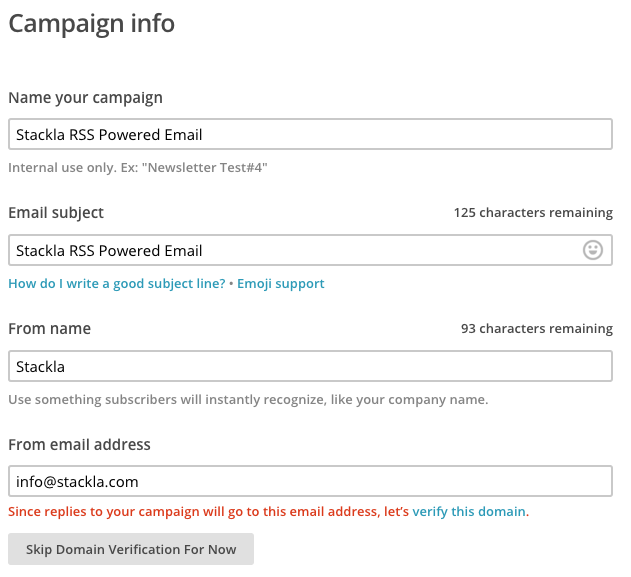The image size is (631, 577).
Task: Click the 125 characters remaining counter
Action: click(x=533, y=213)
